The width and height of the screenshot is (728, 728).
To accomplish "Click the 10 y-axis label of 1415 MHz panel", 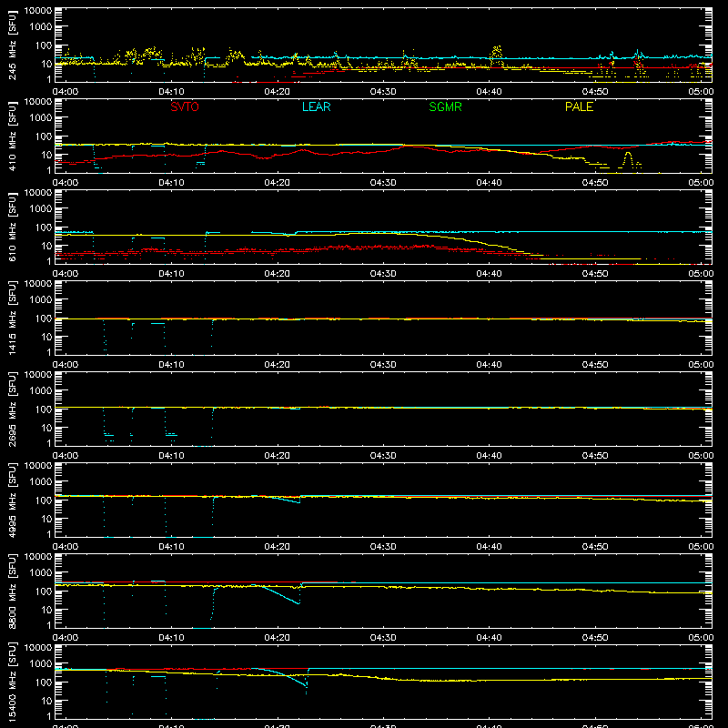I will pyautogui.click(x=46, y=337).
